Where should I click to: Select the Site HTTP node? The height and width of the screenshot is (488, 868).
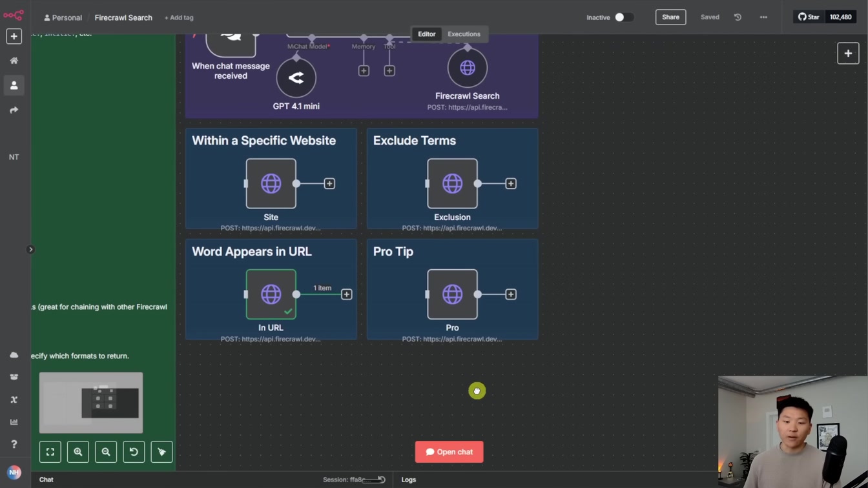pos(271,183)
